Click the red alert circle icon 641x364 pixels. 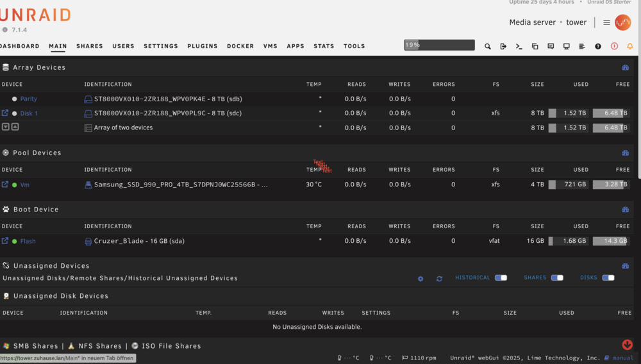click(614, 47)
